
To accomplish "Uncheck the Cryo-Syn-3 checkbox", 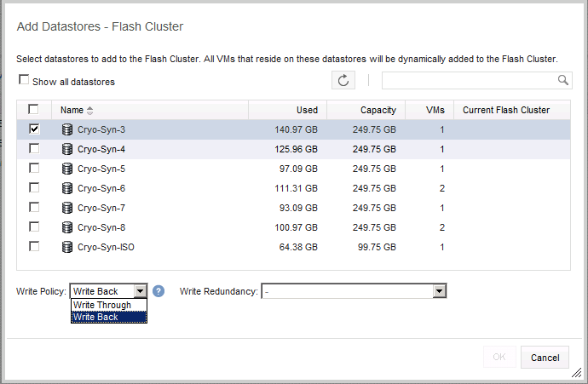I will click(x=34, y=129).
